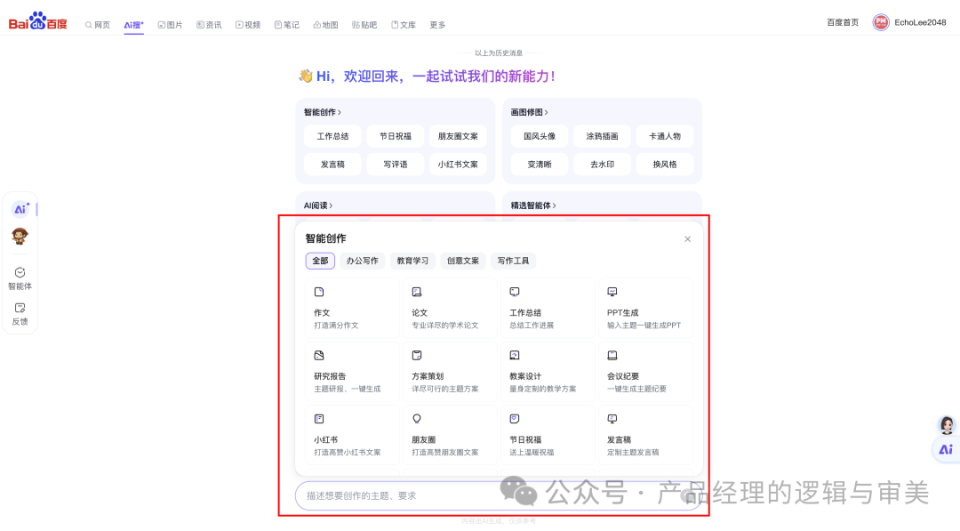Screen dimensions: 960x531
Task: Expand the 智能创作 section header
Action: coord(323,112)
